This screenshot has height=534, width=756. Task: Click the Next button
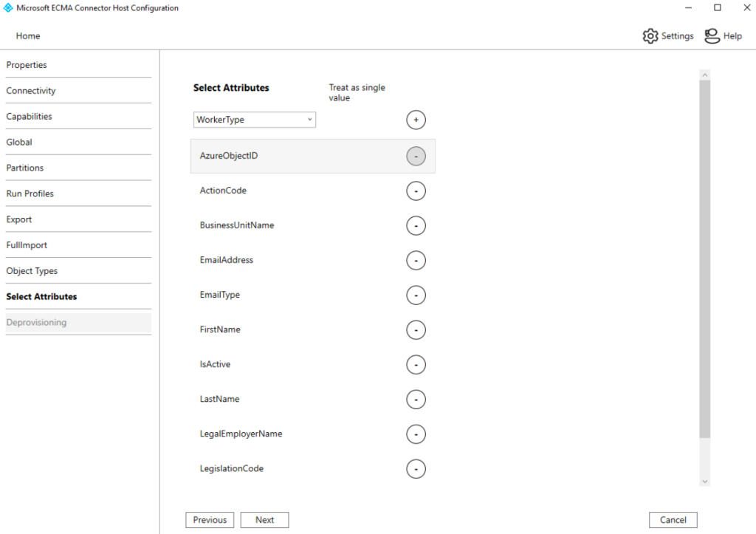pos(264,519)
